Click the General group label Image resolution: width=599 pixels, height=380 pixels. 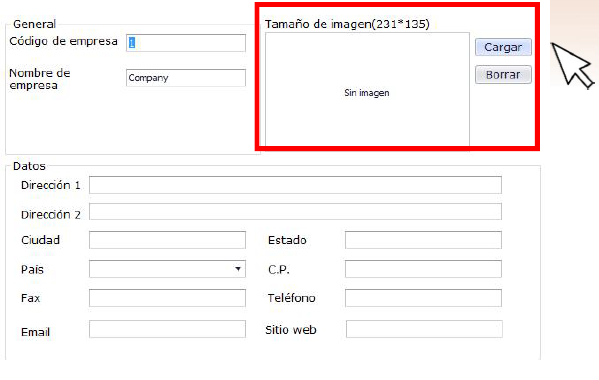[34, 24]
